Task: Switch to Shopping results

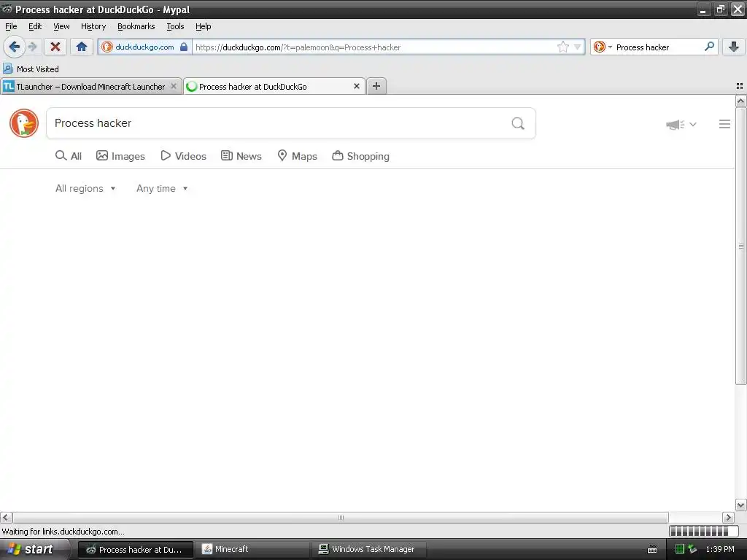Action: (x=360, y=156)
